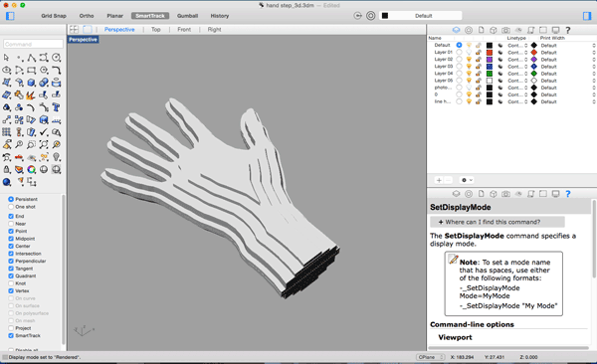Add a new layer with plus button
Screen dimensions: 597x364
tap(439, 180)
